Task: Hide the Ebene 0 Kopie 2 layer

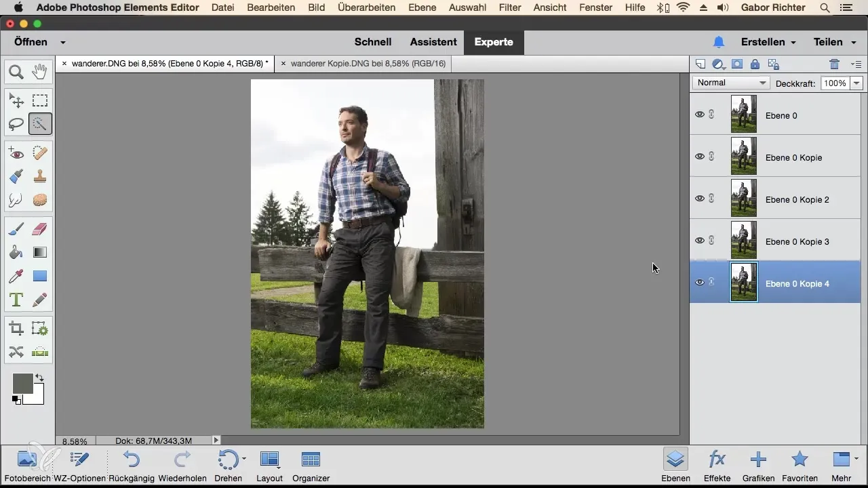Action: click(x=700, y=199)
